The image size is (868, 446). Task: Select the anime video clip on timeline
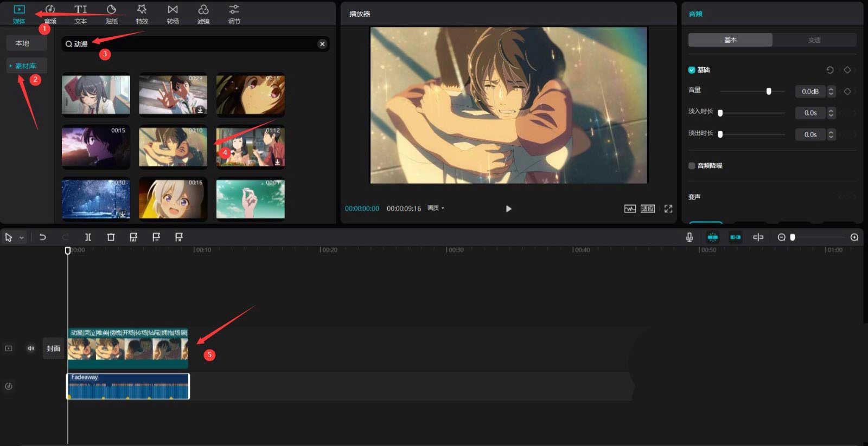coord(128,347)
